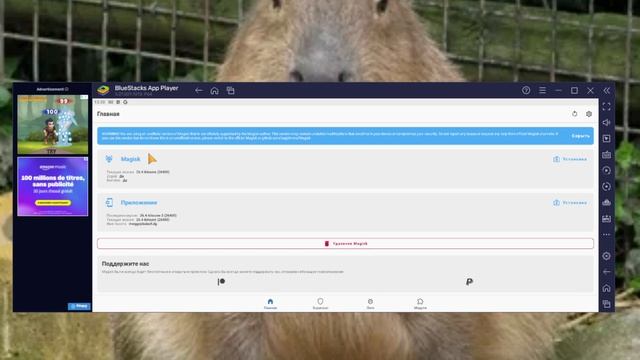
Task: Hide the blue warning banner via Скрыть
Action: point(580,136)
